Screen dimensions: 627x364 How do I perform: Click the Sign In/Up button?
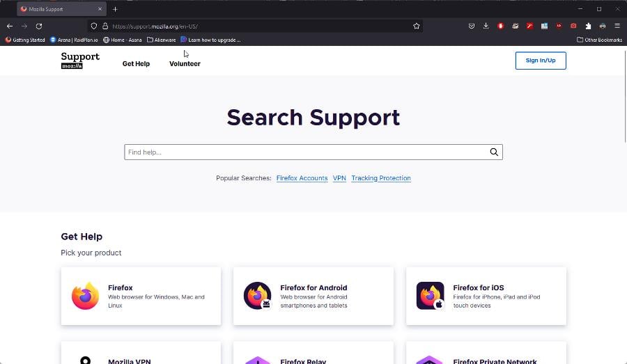[540, 61]
